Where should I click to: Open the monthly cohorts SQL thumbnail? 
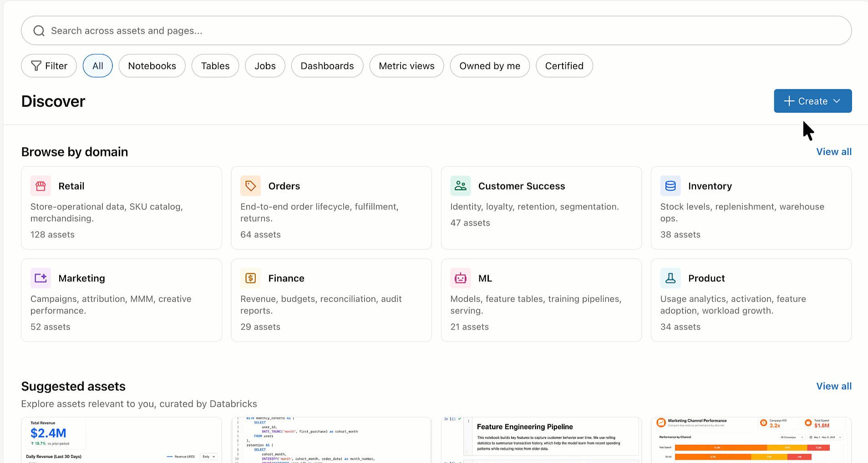tap(331, 440)
